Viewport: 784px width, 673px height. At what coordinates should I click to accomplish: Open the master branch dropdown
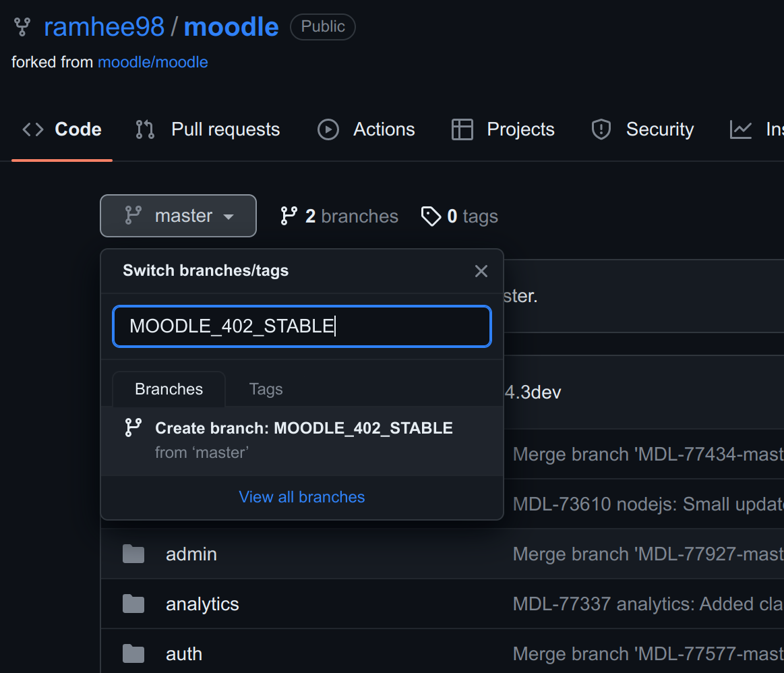click(177, 216)
